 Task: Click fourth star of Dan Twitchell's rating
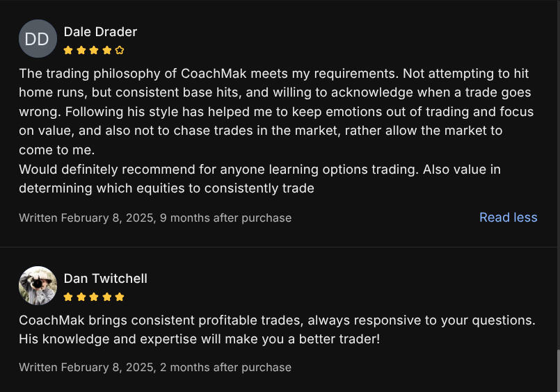tap(106, 297)
